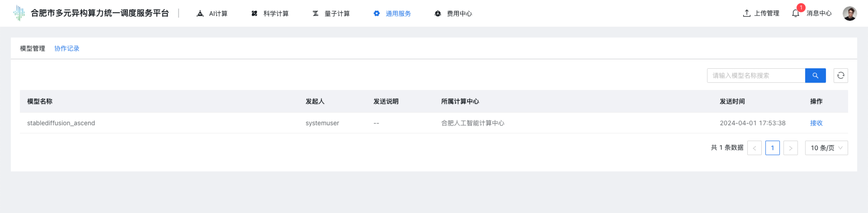Refresh the table with the reload icon

[840, 76]
